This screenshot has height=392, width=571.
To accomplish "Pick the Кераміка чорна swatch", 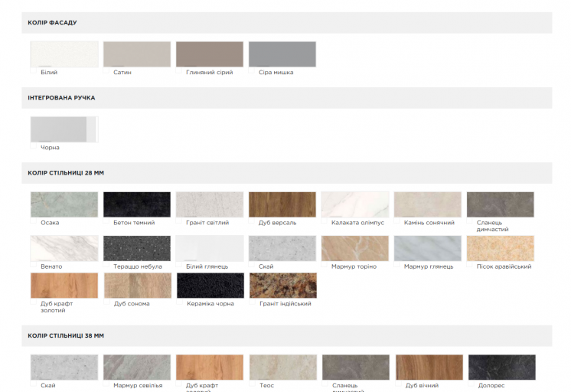I will [210, 286].
